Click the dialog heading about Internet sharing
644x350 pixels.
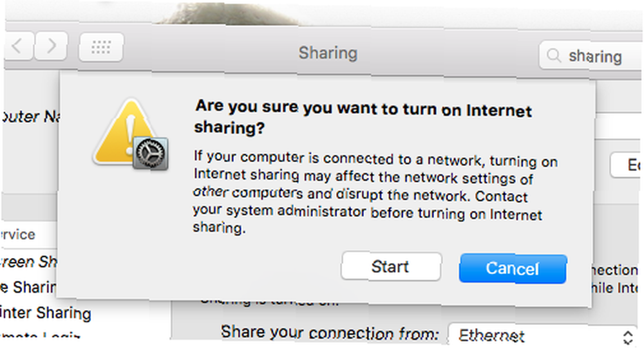(363, 117)
